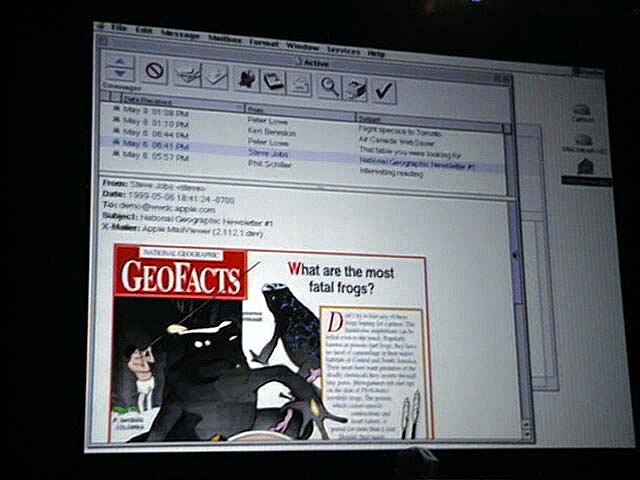This screenshot has width=640, height=480.
Task: Open the Apple menu in the menu bar
Action: point(100,27)
